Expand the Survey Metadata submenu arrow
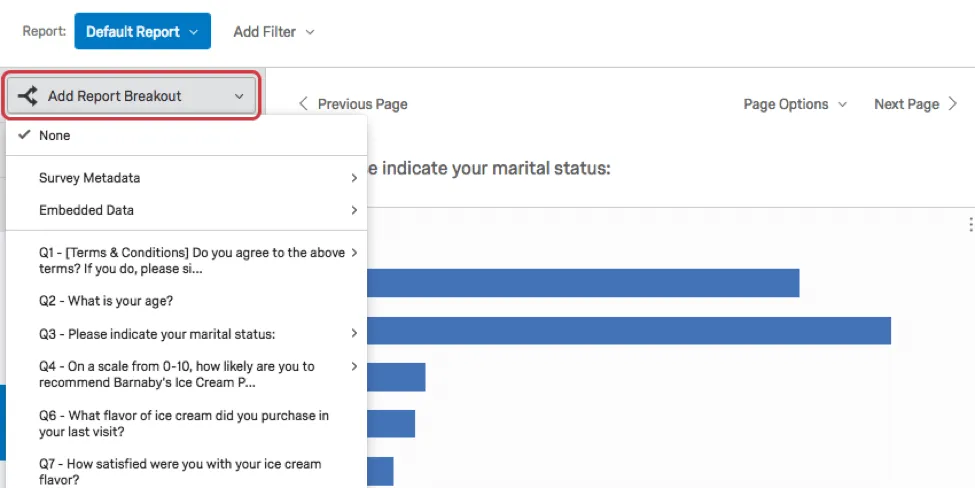This screenshot has width=975, height=488. click(x=354, y=178)
